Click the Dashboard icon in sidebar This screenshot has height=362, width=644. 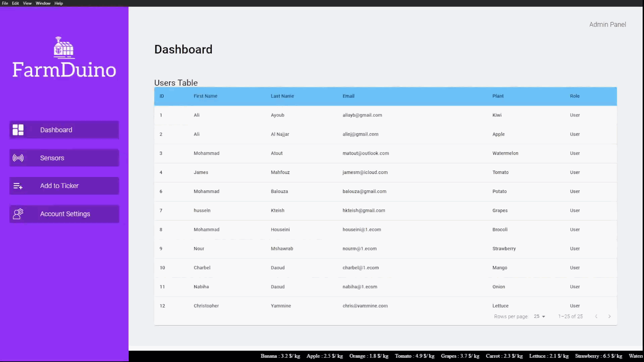[x=18, y=129]
